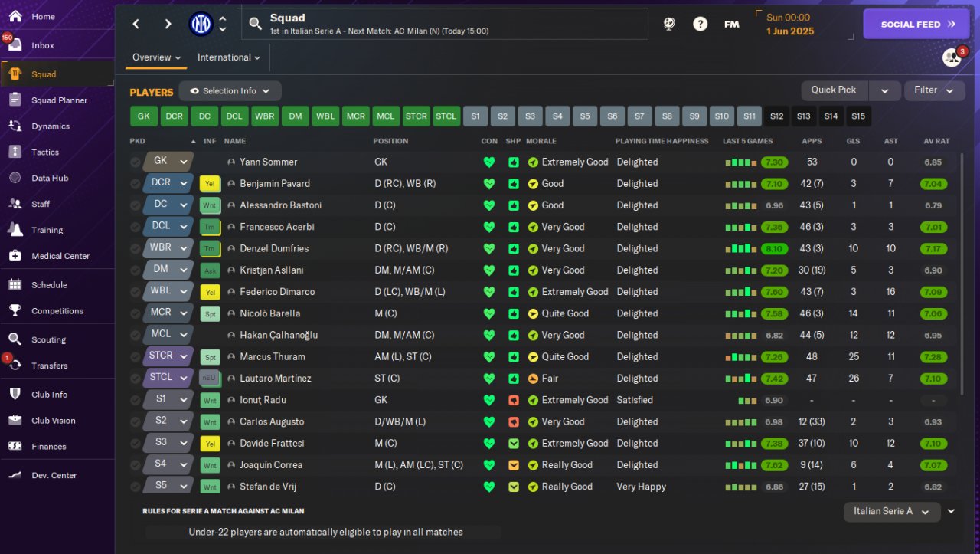Tick the selection circle for Denzel Dumfries
Viewport: 980px width, 554px height.
click(136, 248)
